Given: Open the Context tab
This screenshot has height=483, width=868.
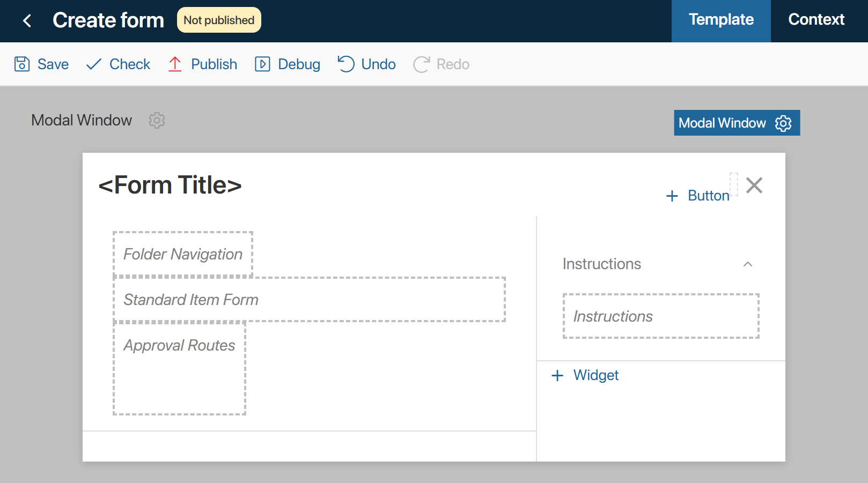Looking at the screenshot, I should pos(816,21).
